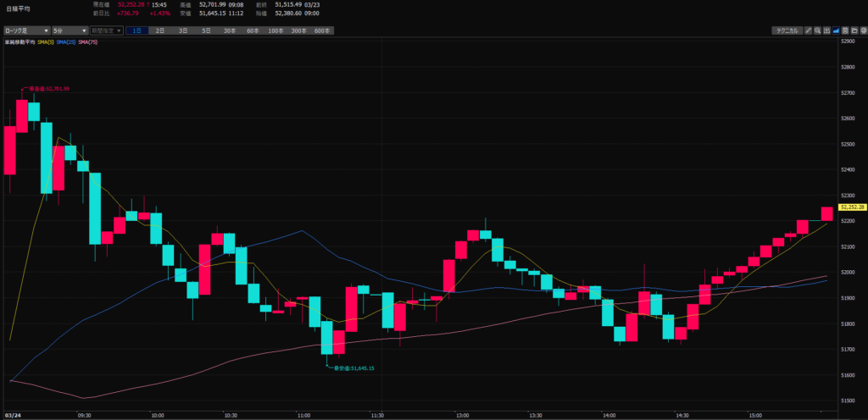Click the pink SMA(75) legend label
Screen dimensions: 868x420
point(87,41)
